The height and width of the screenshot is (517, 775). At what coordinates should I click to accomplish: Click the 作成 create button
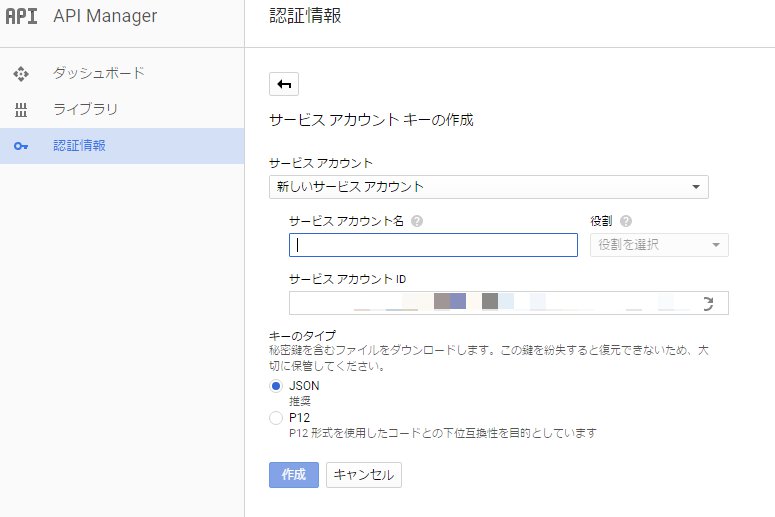point(294,475)
